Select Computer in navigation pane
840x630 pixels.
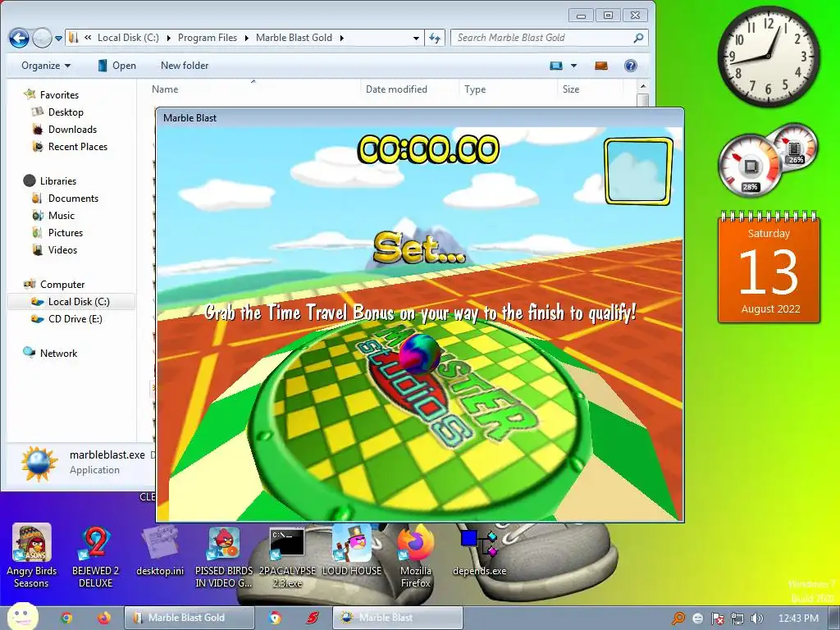point(62,285)
